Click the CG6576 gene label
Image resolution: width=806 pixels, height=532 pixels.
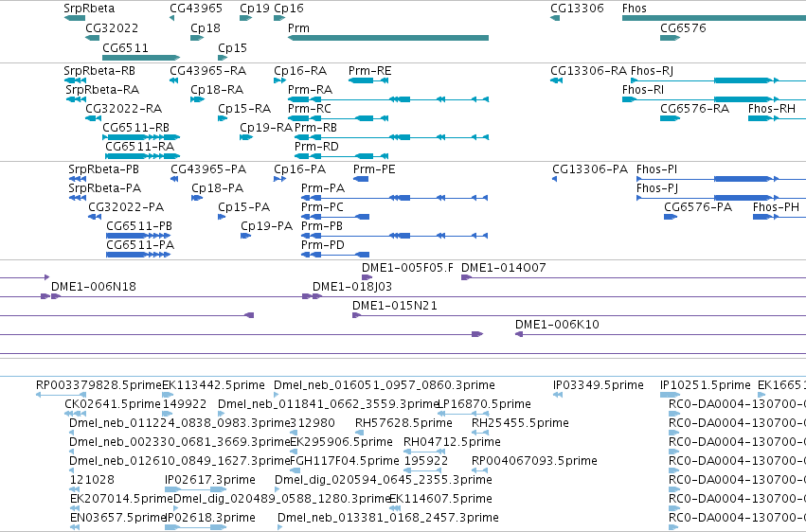pyautogui.click(x=683, y=27)
